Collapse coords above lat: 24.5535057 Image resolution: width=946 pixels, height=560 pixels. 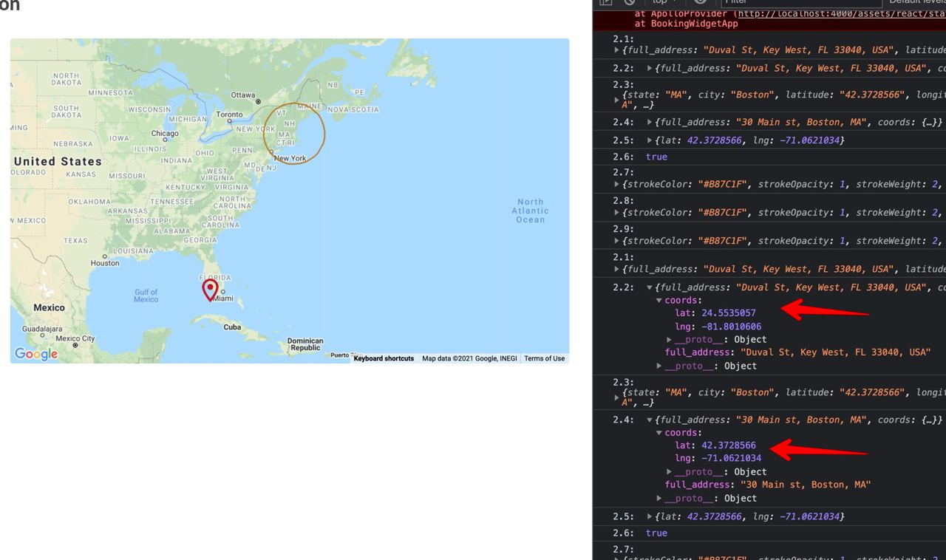point(659,301)
